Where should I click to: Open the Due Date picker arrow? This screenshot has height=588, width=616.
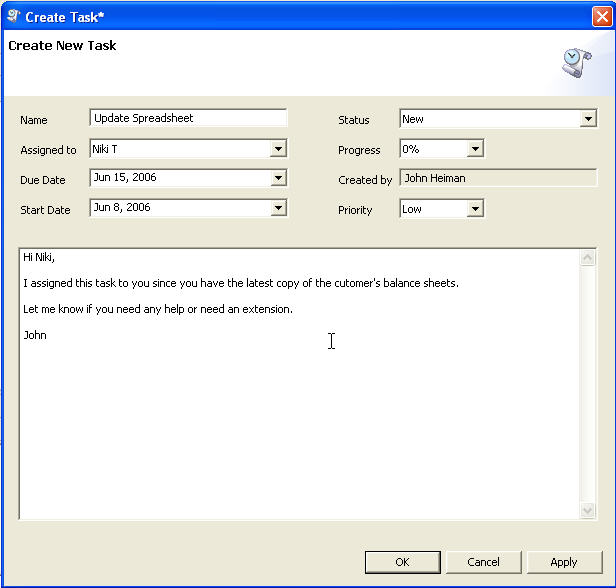(278, 179)
